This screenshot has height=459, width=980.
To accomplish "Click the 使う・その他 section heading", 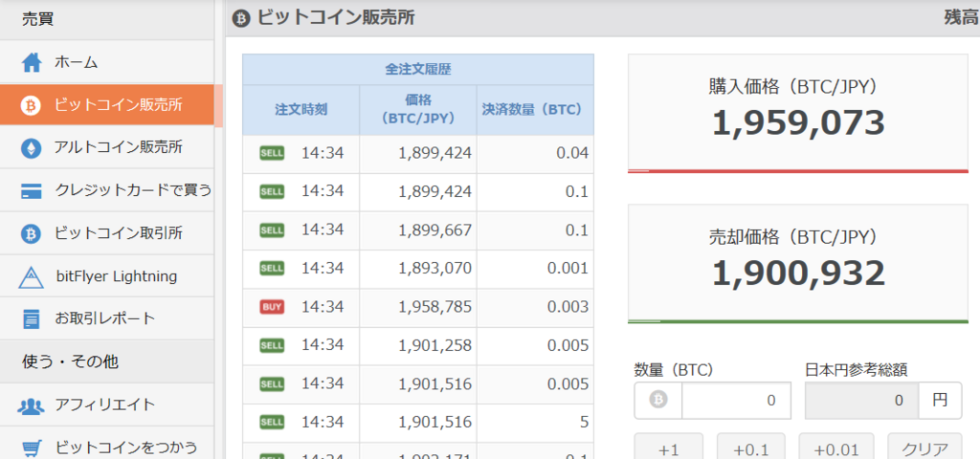I will (70, 361).
